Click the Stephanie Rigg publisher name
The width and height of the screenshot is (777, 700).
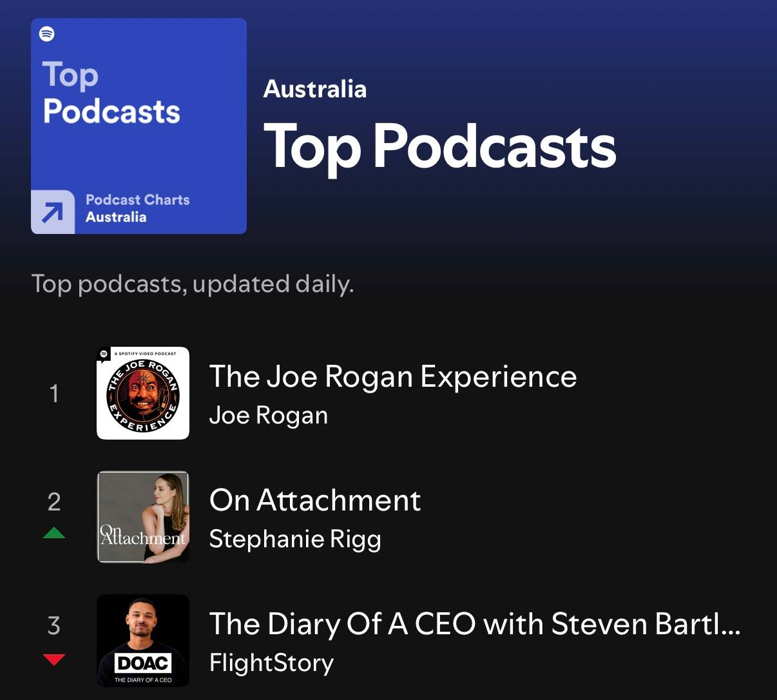(x=295, y=540)
